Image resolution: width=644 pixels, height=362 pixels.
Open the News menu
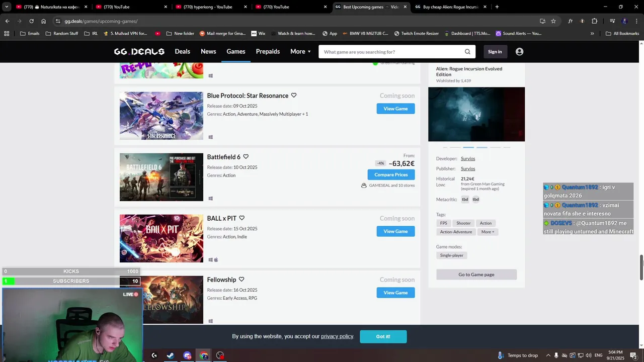click(208, 52)
